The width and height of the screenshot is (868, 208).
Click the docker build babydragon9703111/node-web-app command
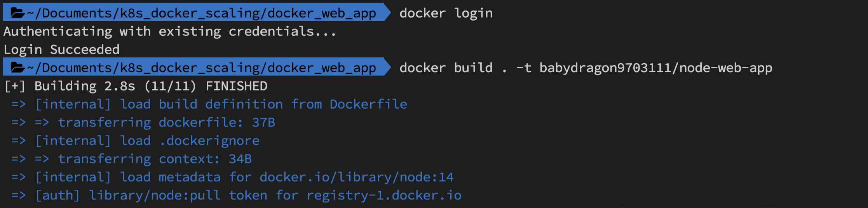(586, 68)
